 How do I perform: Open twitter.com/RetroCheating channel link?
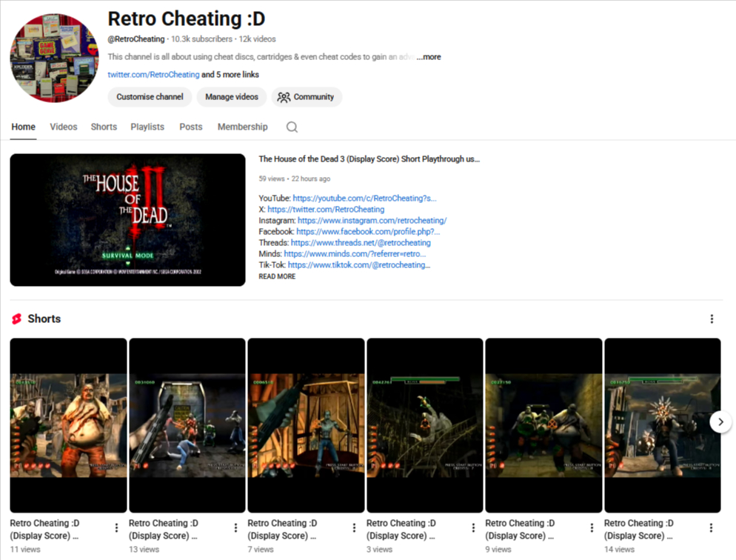[153, 74]
